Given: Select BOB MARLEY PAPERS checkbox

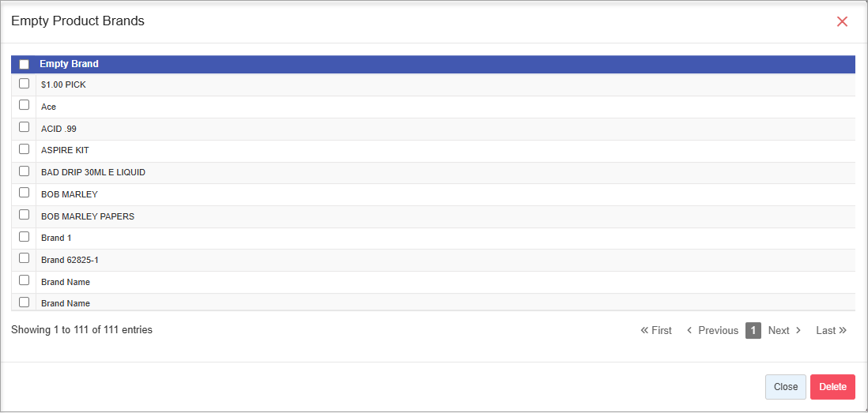Looking at the screenshot, I should tap(24, 215).
